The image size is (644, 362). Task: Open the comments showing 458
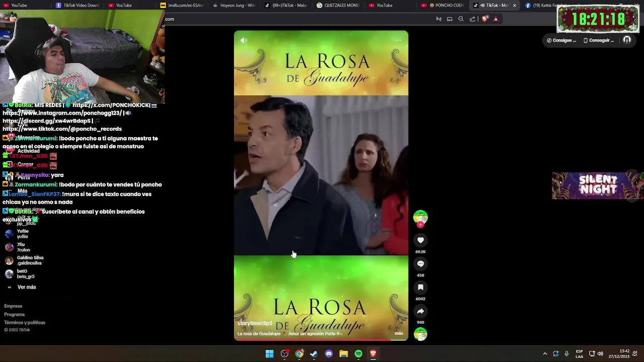click(421, 264)
